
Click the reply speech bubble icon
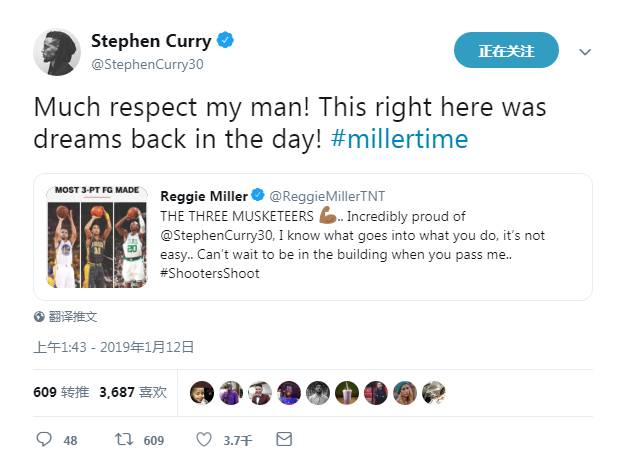coord(43,439)
